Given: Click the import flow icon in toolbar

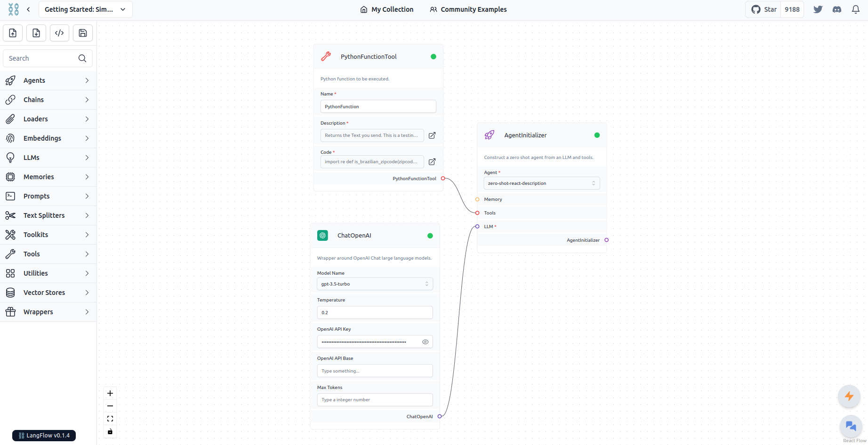Looking at the screenshot, I should point(13,33).
